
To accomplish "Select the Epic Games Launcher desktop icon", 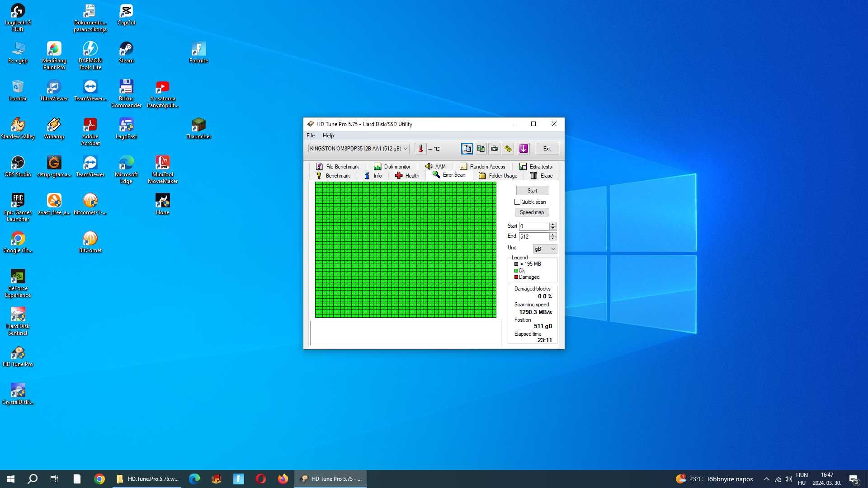I will coord(18,207).
